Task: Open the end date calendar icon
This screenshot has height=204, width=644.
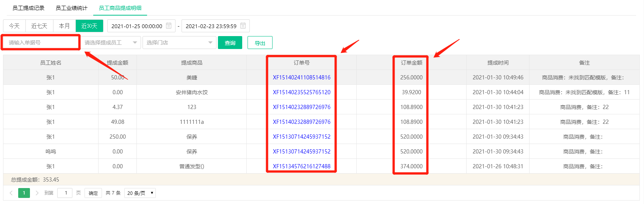Action: click(243, 26)
